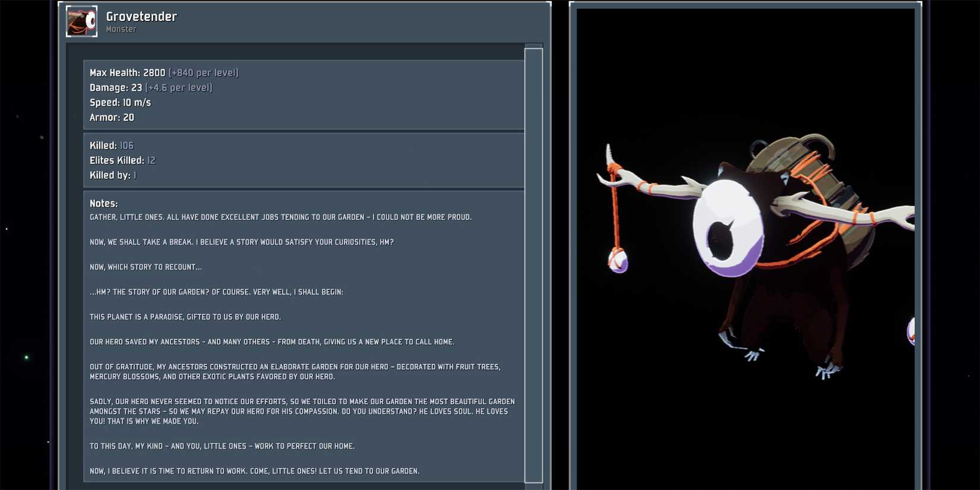
Task: Click the hanging lantern orb on the model
Action: pyautogui.click(x=618, y=260)
